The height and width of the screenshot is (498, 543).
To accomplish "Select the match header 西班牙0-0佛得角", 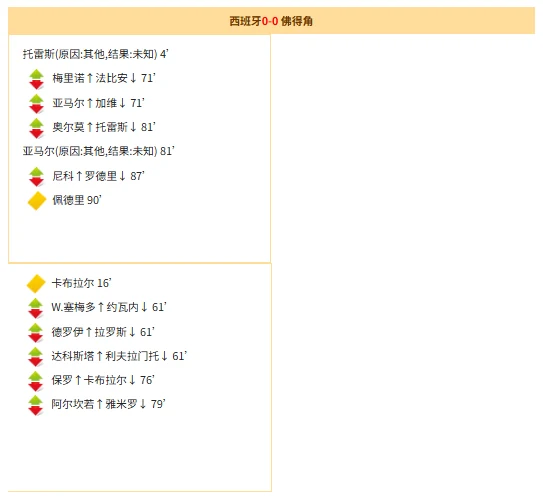I will (x=271, y=21).
